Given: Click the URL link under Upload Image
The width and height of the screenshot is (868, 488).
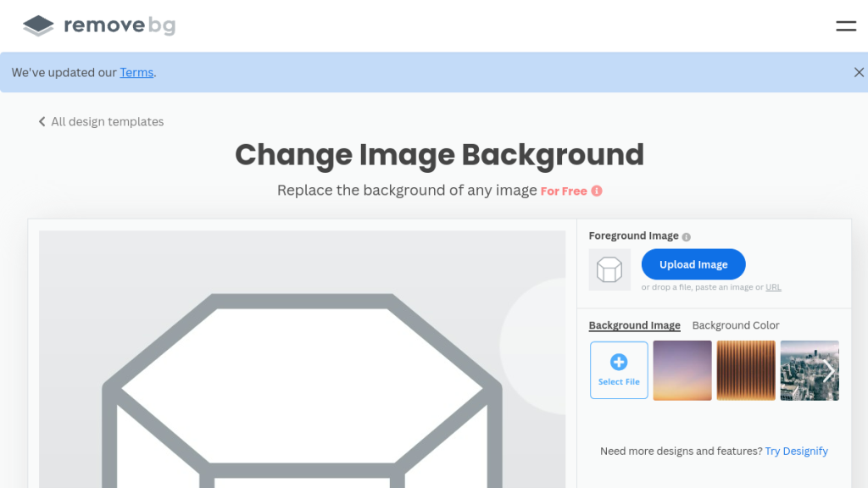Looking at the screenshot, I should [773, 287].
